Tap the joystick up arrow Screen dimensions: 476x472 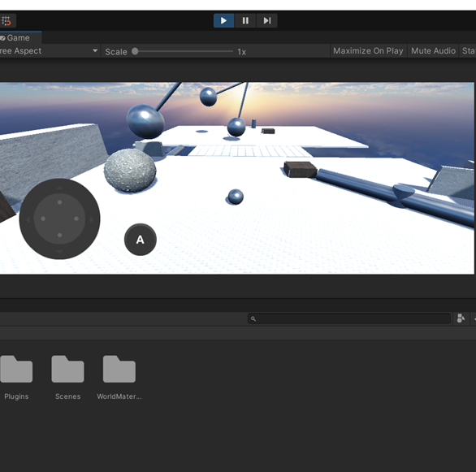tap(59, 188)
